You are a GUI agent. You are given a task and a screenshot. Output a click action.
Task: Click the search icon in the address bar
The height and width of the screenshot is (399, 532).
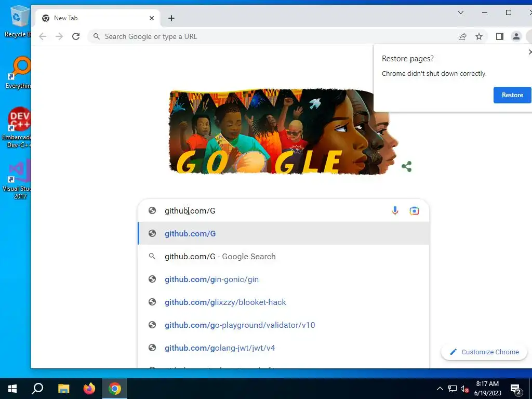pos(97,36)
